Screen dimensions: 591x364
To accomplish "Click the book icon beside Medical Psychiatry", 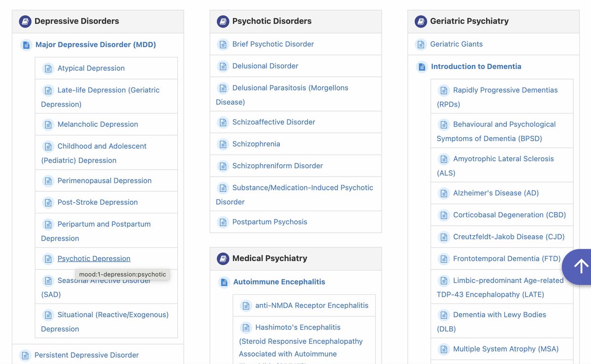I will 223,258.
